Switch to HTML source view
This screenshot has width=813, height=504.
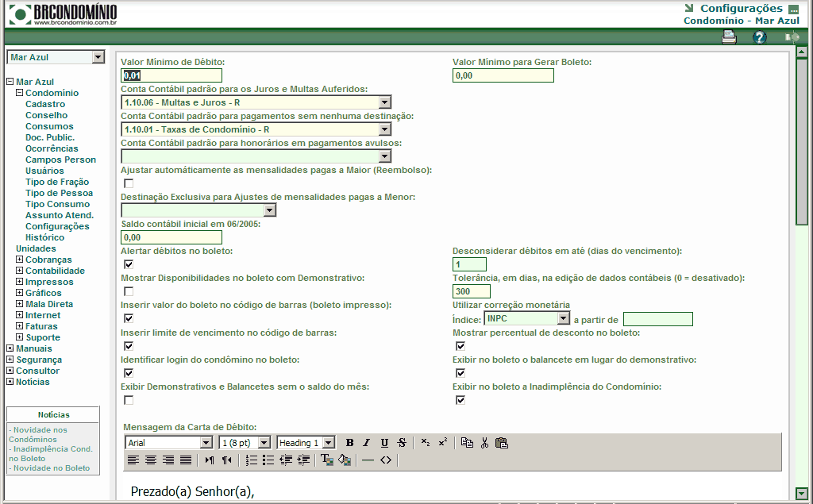[x=385, y=460]
